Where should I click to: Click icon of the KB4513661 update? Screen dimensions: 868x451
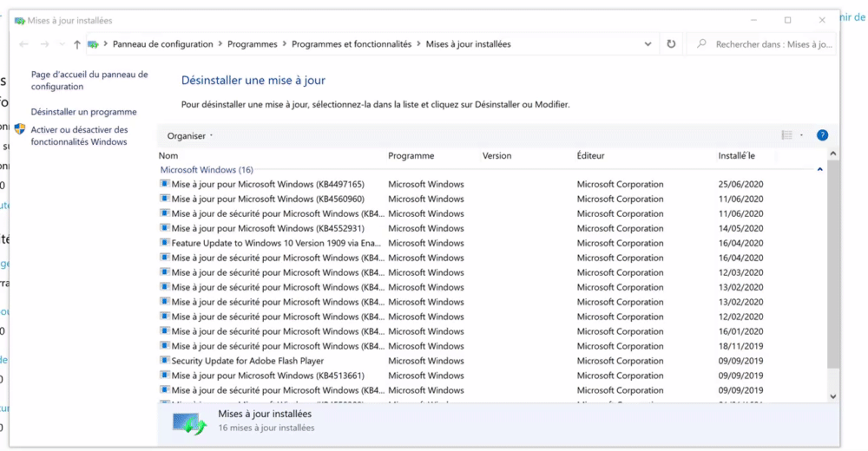coord(164,375)
